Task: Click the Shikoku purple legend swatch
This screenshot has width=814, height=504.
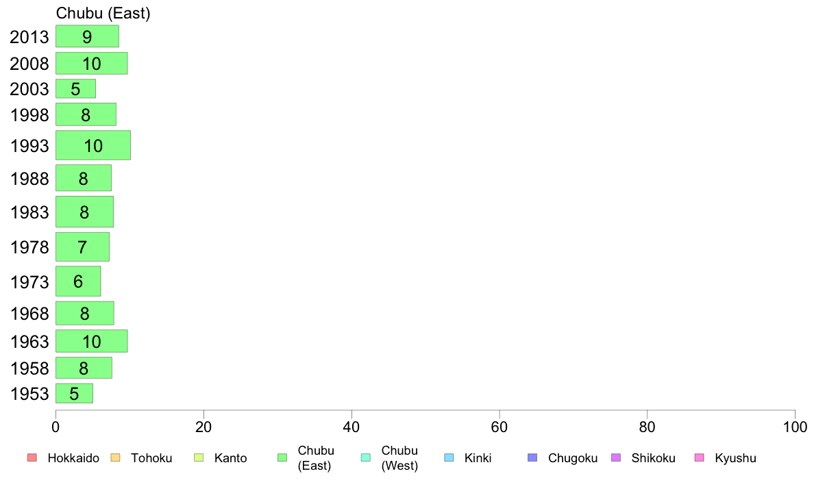Action: (x=616, y=458)
